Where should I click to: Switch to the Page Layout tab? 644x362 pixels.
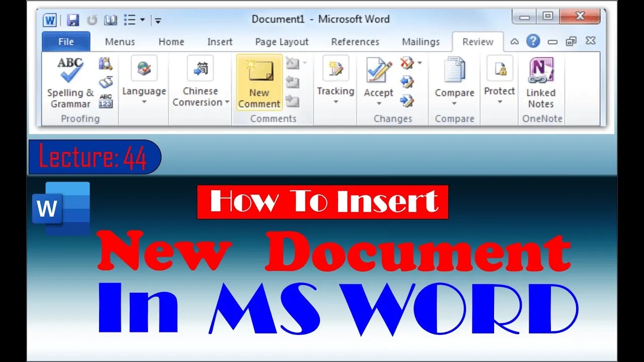(x=282, y=42)
